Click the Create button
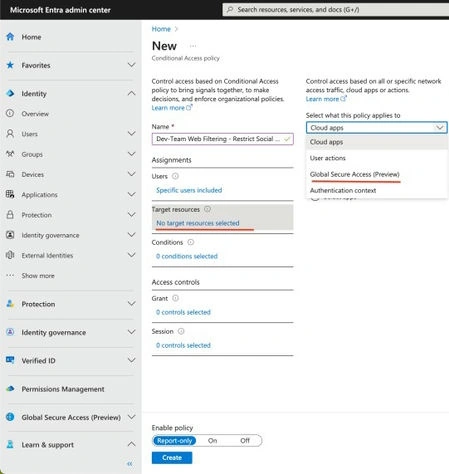 [x=172, y=458]
